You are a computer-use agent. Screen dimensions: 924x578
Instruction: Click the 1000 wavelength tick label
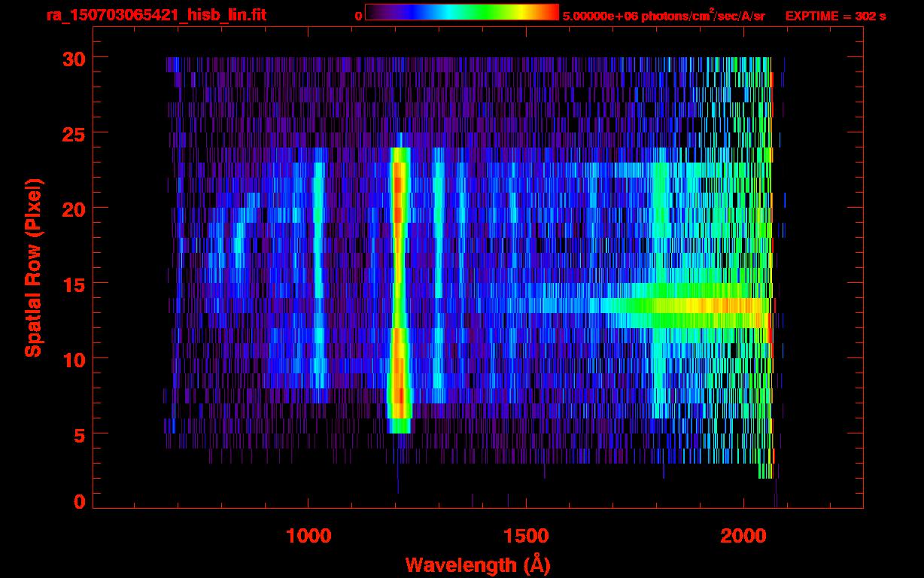pyautogui.click(x=309, y=536)
